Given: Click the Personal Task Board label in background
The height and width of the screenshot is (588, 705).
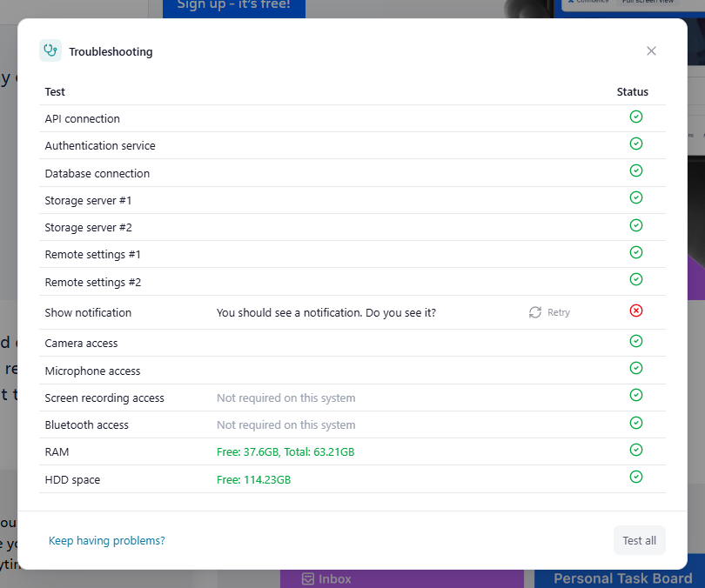Looking at the screenshot, I should [622, 578].
